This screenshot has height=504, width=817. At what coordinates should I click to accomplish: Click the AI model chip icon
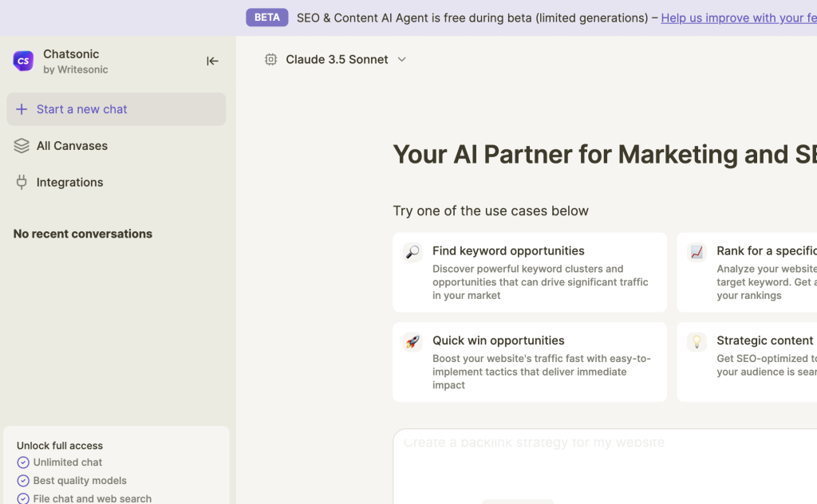click(x=271, y=59)
